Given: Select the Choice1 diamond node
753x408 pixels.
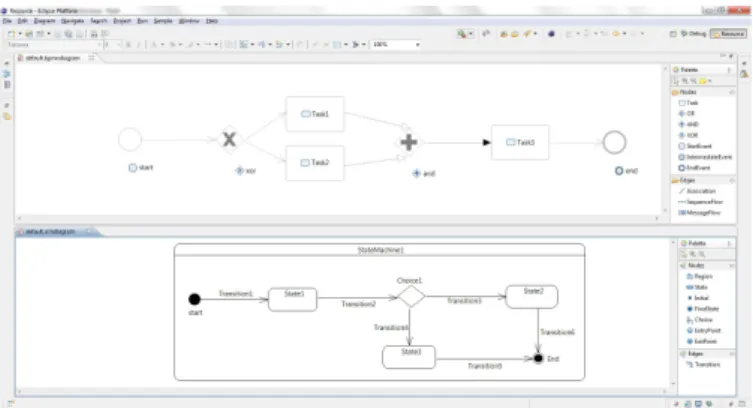Looking at the screenshot, I should (411, 297).
